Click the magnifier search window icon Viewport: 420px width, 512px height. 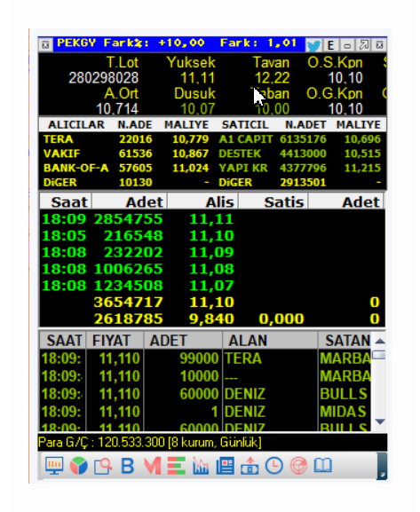tap(103, 466)
